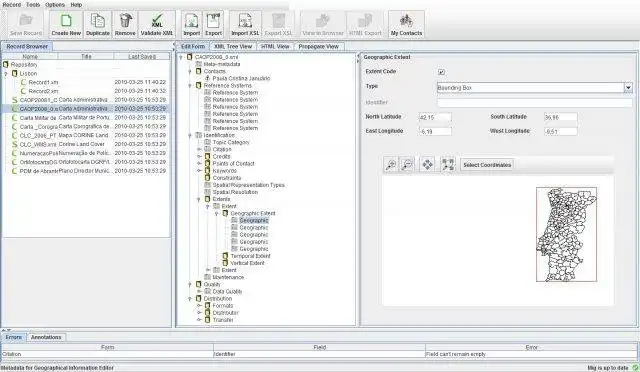Collapse the Lisbon folder in Record Browser

(x=6, y=74)
